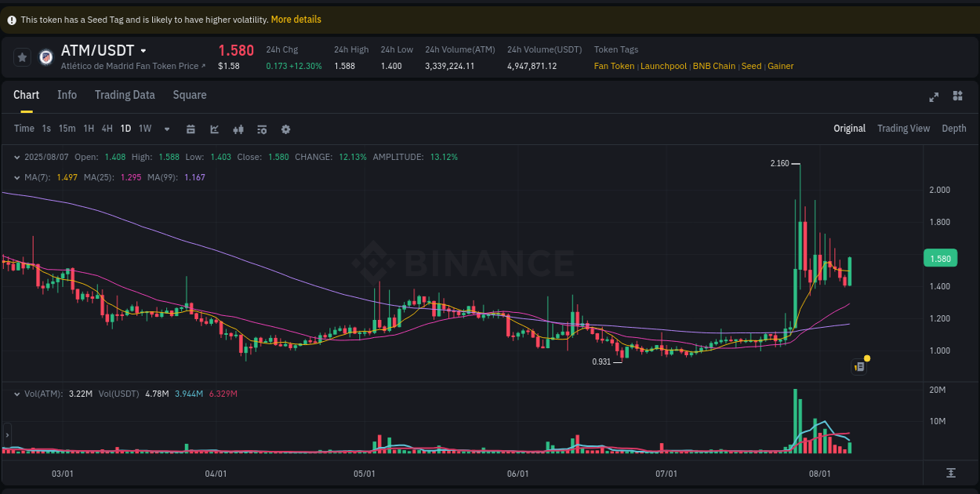Click the compare symbols icon in the toolbar
This screenshot has height=494, width=980.
pos(191,129)
